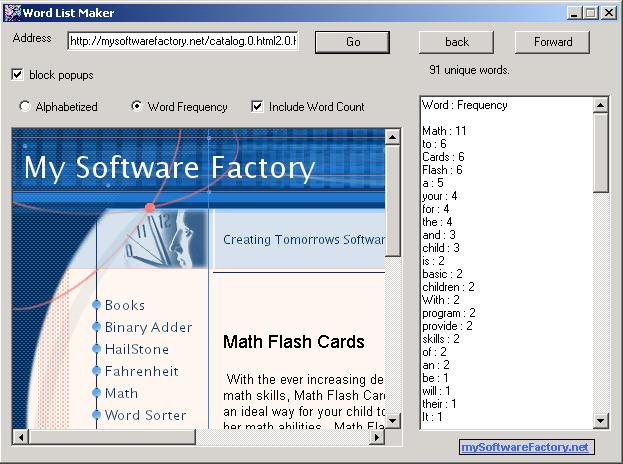Click the back button
The height and width of the screenshot is (464, 623).
tap(456, 42)
